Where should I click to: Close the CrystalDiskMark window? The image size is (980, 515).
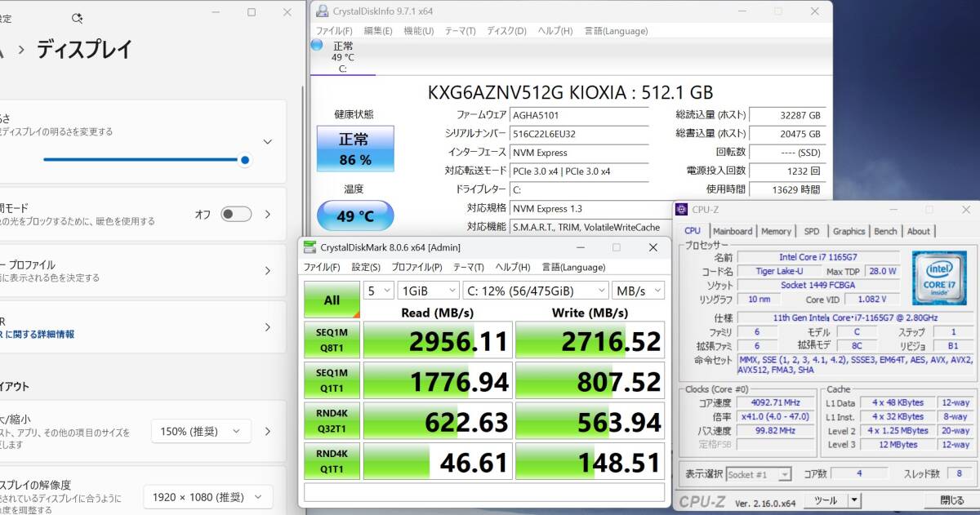click(653, 247)
